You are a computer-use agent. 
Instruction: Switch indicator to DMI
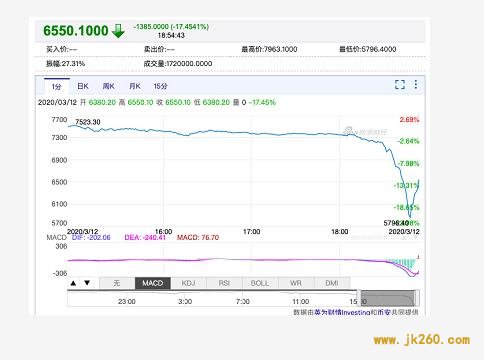point(332,283)
